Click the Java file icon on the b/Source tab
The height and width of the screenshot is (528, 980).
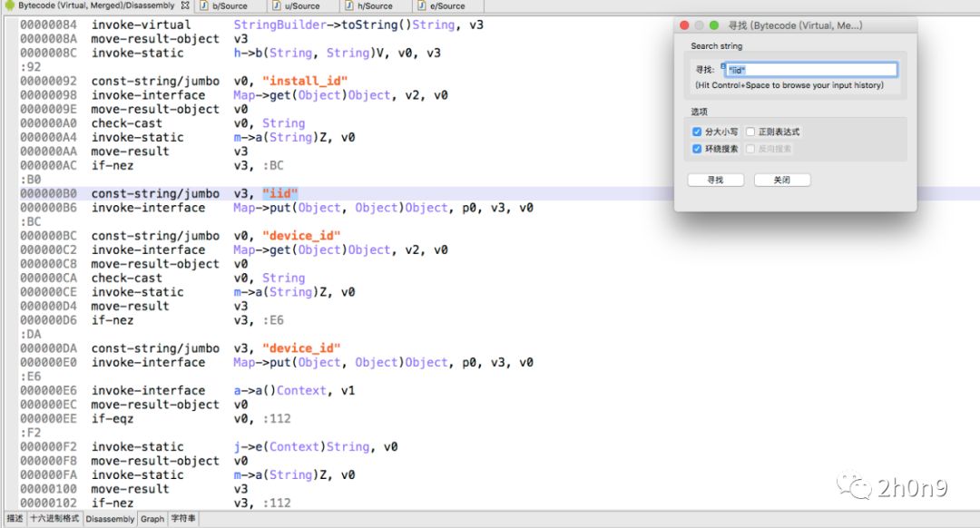pos(204,5)
